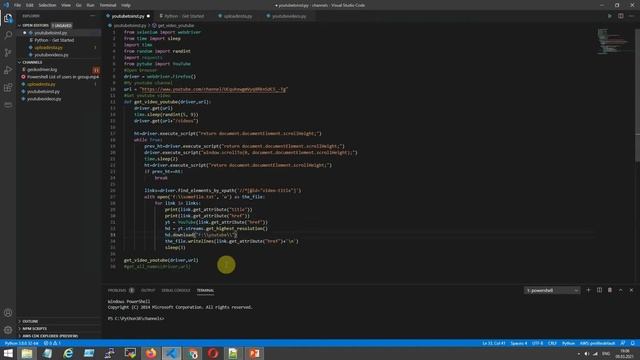Open File Explorer from the taskbar
Screen dimensions: 640x360
click(27, 353)
